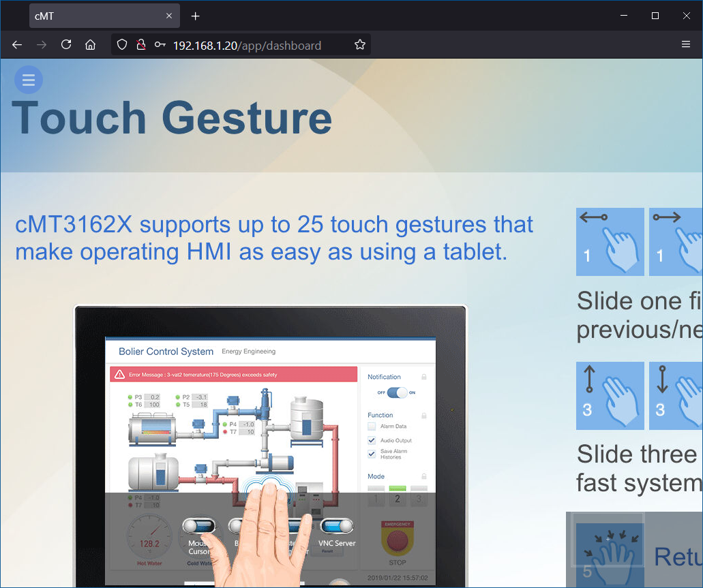Screen dimensions: 703x588
Task: Go to the browser home page
Action: [91, 45]
